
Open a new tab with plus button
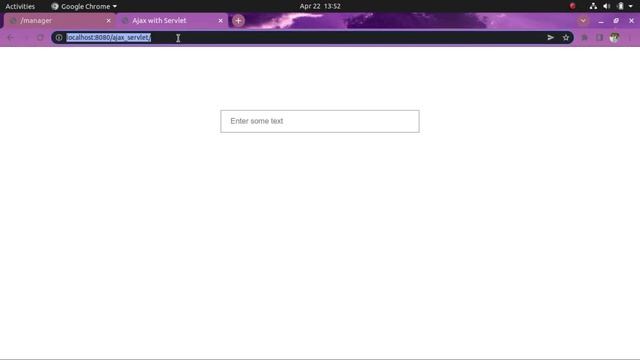(x=238, y=20)
